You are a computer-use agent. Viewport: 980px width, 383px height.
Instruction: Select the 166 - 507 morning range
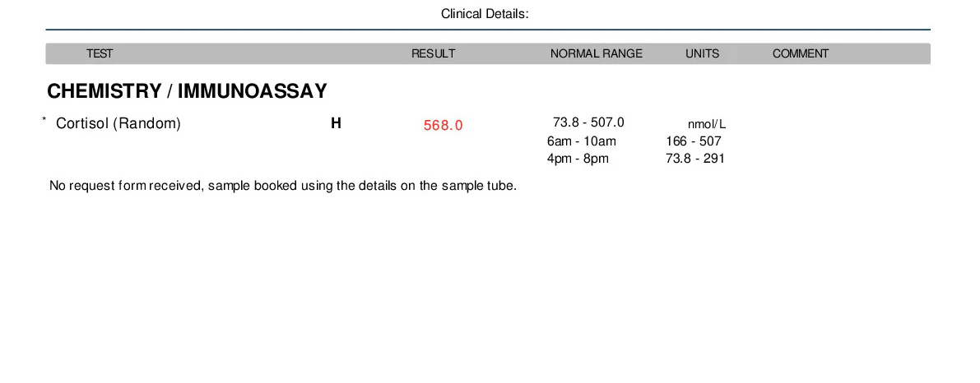(693, 141)
